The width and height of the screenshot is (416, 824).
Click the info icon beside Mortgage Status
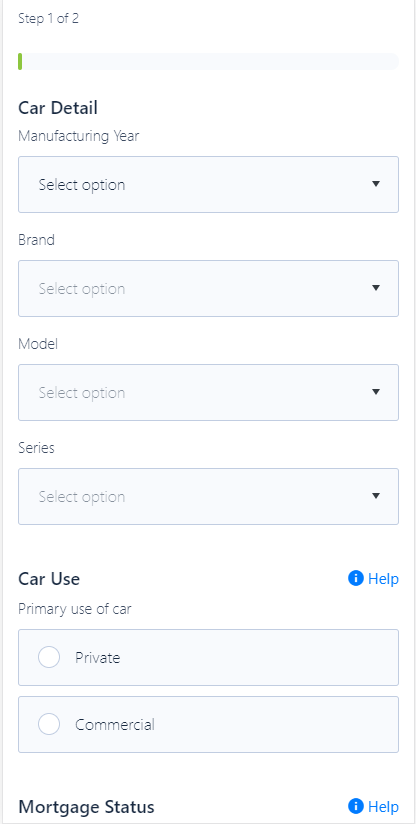356,806
